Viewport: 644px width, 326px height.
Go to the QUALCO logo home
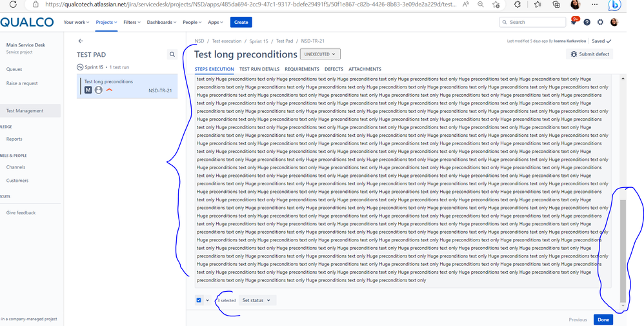(27, 22)
